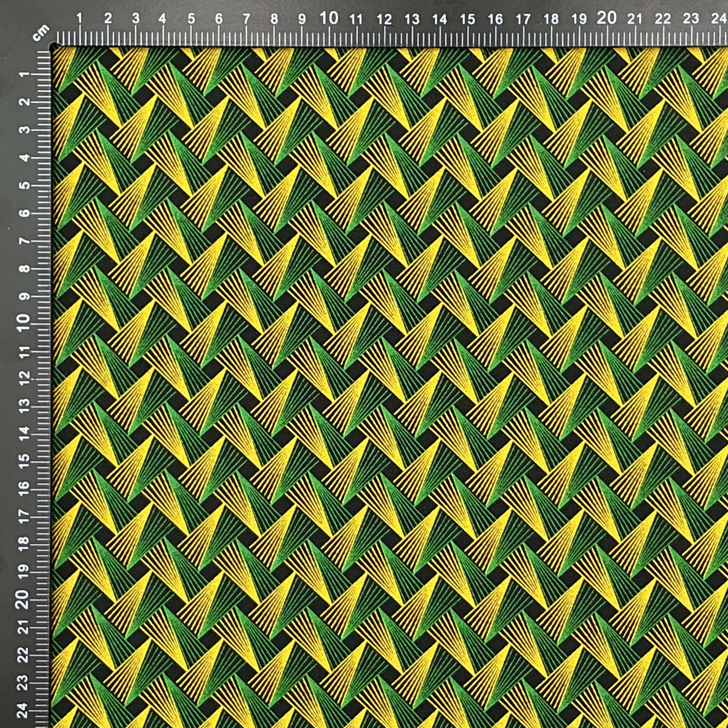Click the number 13 on the top ruler
This screenshot has width=728, height=728.
pos(412,19)
